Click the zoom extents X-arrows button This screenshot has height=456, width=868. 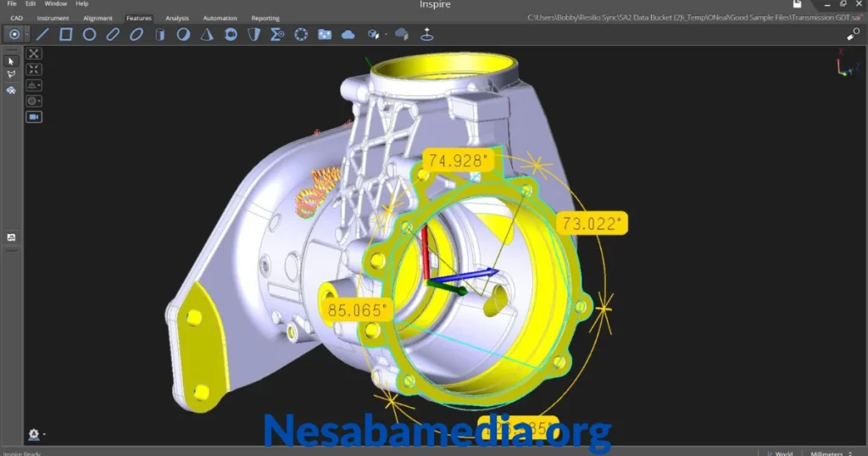[34, 53]
